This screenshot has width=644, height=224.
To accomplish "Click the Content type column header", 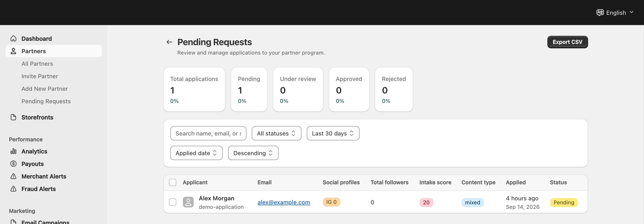I will [479, 182].
